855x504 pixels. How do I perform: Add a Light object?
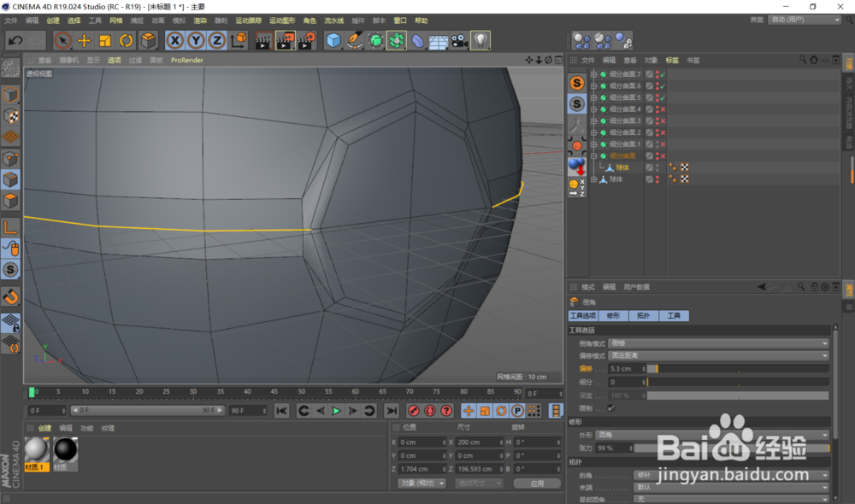[x=481, y=40]
